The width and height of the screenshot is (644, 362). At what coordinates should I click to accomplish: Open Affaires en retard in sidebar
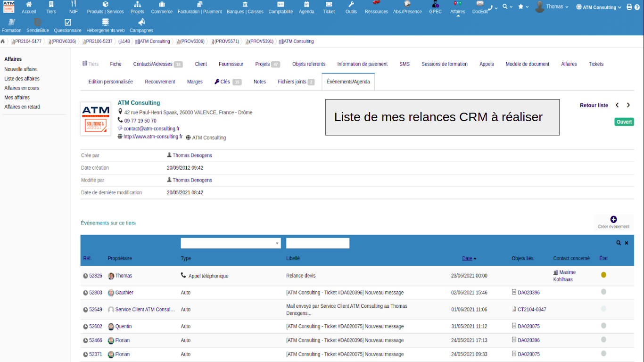tap(22, 107)
